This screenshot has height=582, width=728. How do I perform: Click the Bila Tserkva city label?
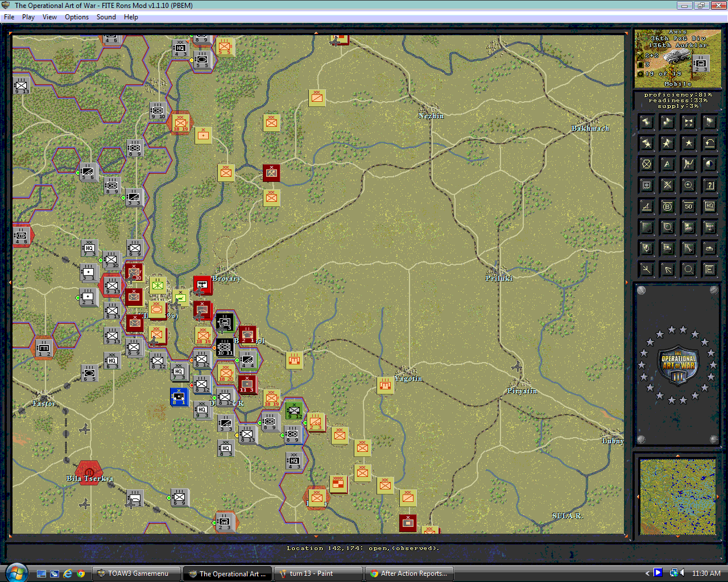[90, 479]
